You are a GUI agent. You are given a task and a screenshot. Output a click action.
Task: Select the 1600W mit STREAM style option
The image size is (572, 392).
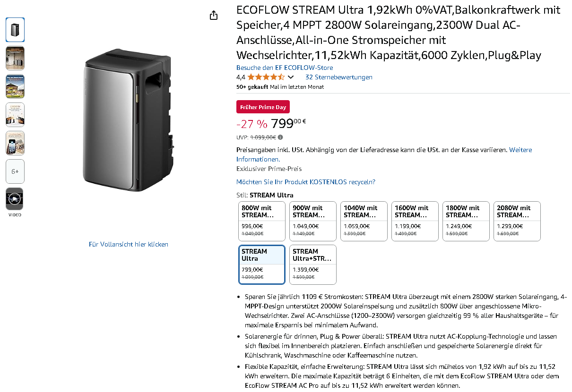click(415, 222)
